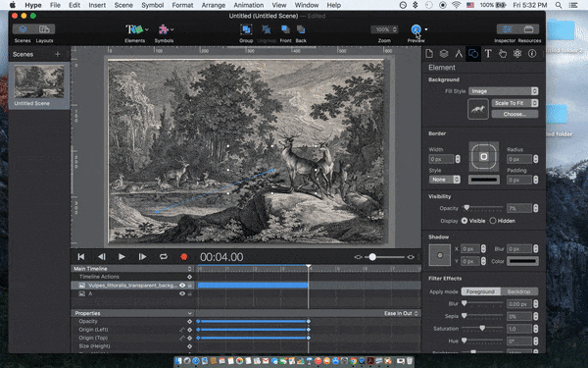Click the border color swatch

tap(484, 180)
